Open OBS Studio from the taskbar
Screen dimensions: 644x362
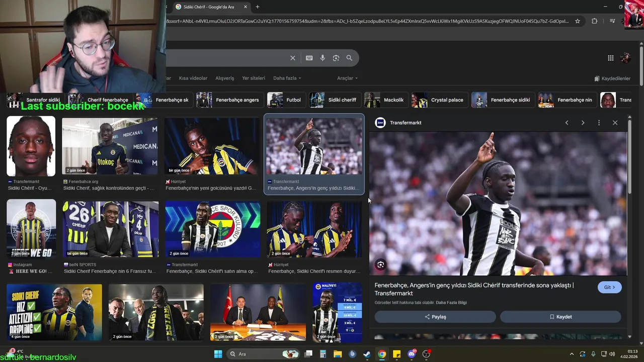426,354
